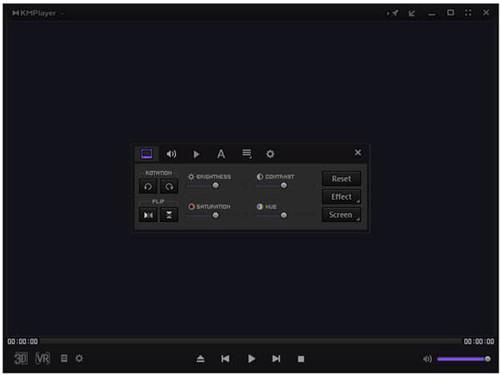Click the eject / open file button
Image resolution: width=500 pixels, height=375 pixels.
200,359
